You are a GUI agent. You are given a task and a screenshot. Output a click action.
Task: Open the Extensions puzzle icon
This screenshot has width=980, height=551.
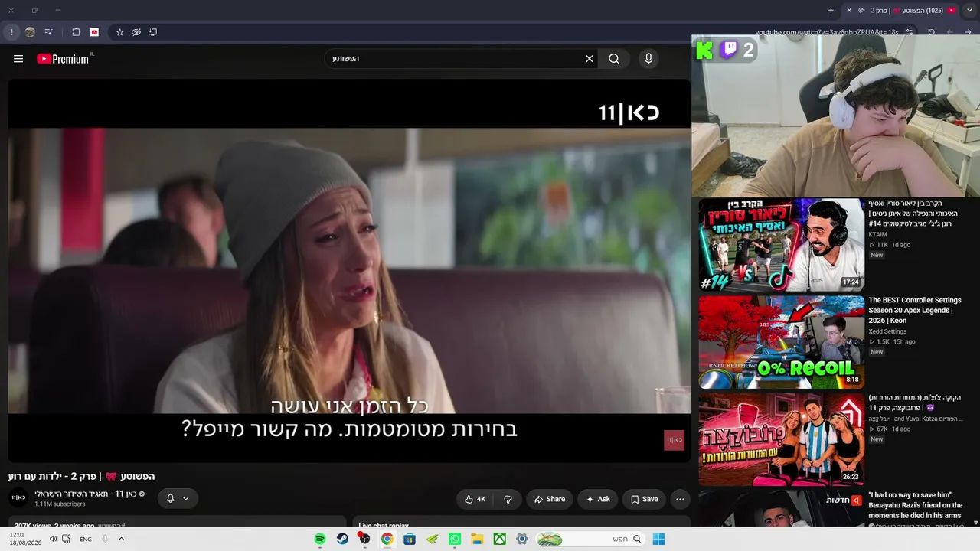(76, 32)
